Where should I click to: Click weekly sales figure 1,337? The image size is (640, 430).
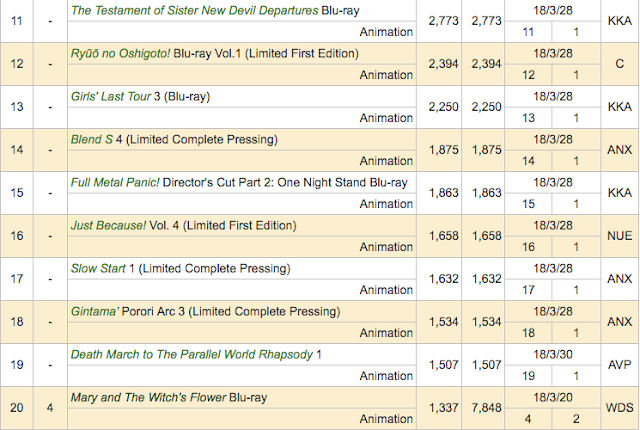coord(444,408)
